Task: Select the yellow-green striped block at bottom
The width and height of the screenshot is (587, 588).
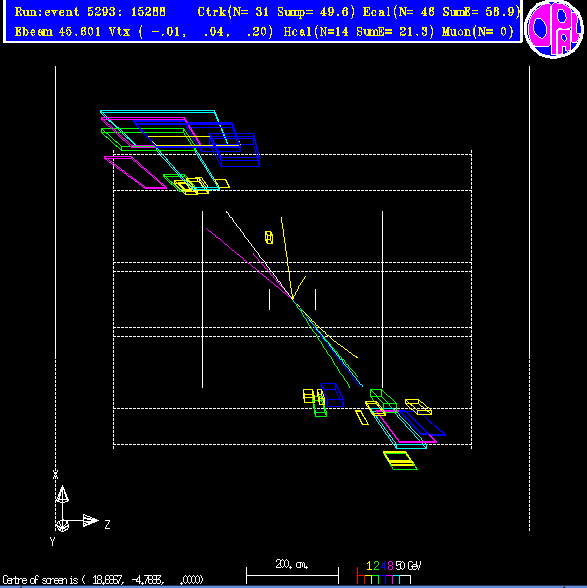Action: click(400, 460)
